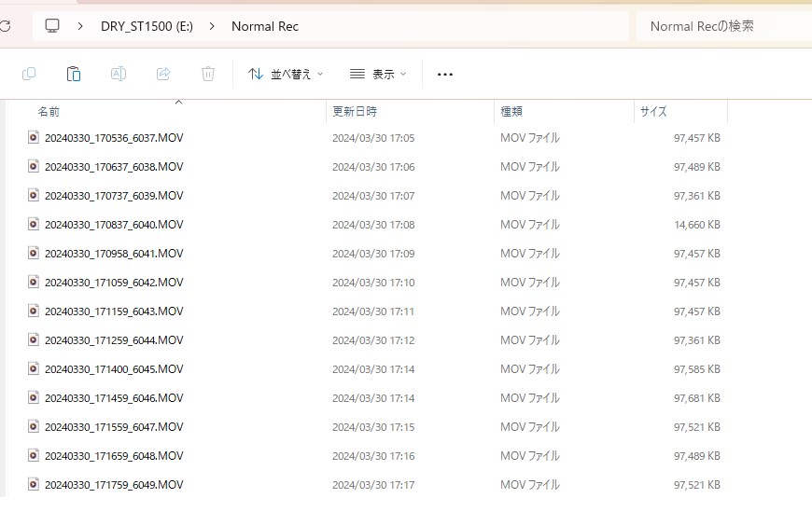Screen dimensions: 812x512
Task: Click the video icon of 20240330_171459_6046.MOV
Action: [34, 397]
